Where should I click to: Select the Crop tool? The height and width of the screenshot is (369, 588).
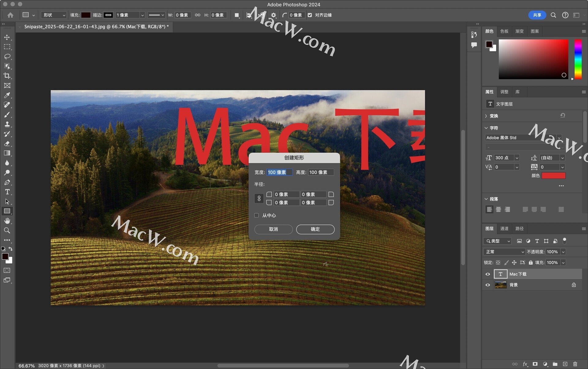click(7, 76)
